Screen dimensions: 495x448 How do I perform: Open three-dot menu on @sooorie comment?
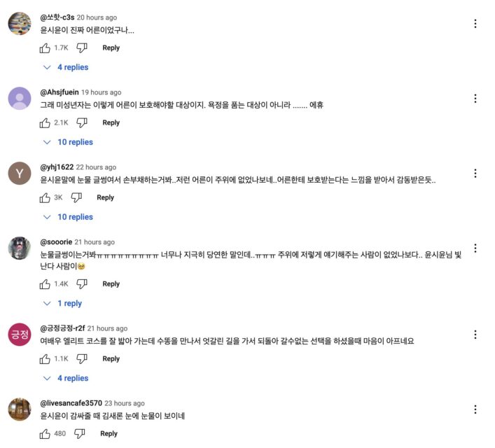pos(475,248)
